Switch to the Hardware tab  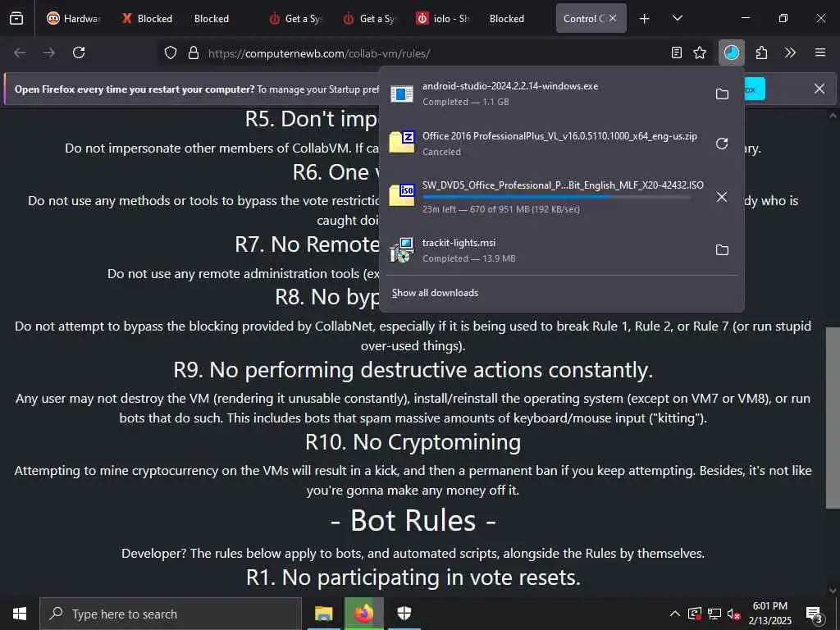click(73, 19)
